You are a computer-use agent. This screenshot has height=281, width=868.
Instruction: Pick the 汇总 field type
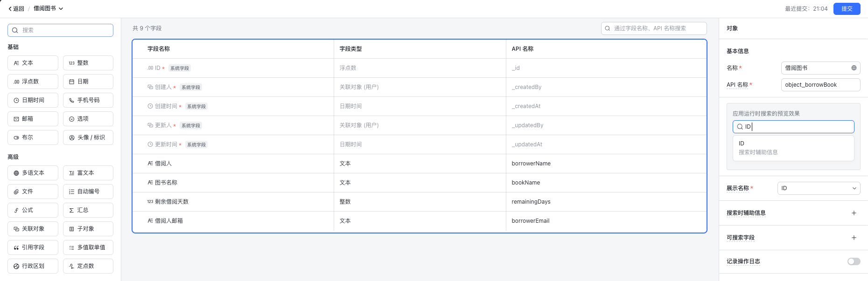(x=88, y=210)
